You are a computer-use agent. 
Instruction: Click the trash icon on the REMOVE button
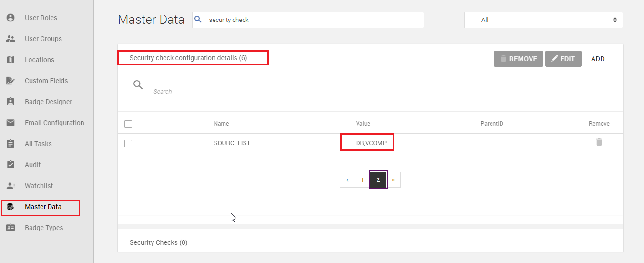(x=503, y=59)
